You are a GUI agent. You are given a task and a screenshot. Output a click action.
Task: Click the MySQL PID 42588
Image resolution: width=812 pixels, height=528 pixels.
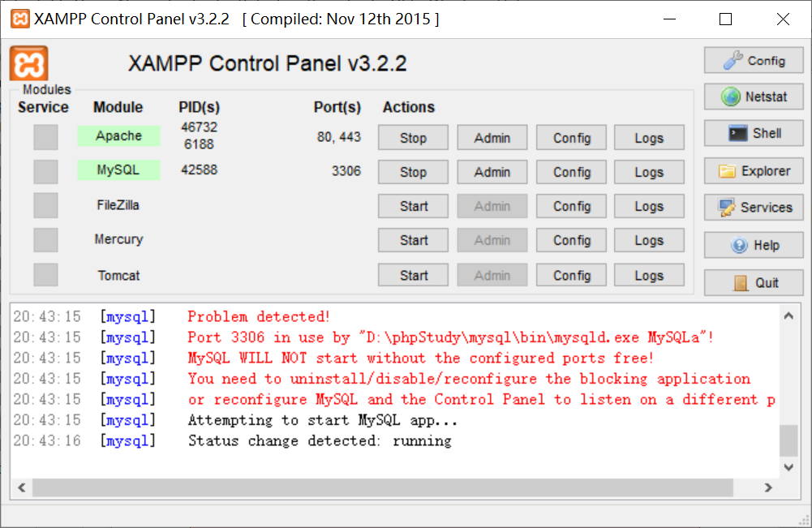click(x=200, y=170)
